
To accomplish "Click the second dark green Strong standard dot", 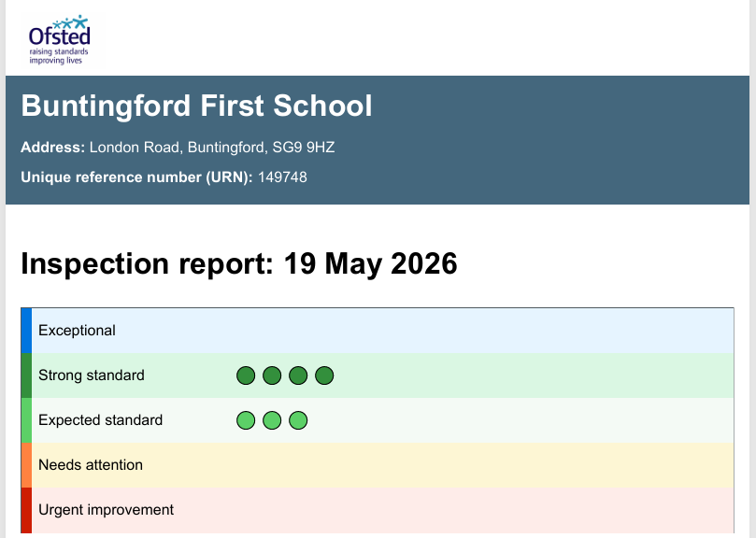I will point(272,375).
